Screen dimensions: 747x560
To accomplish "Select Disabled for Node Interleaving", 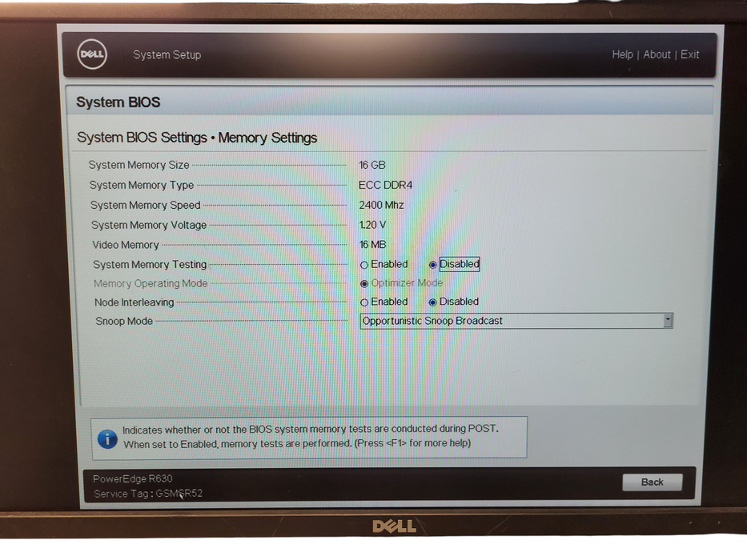I will [x=432, y=302].
